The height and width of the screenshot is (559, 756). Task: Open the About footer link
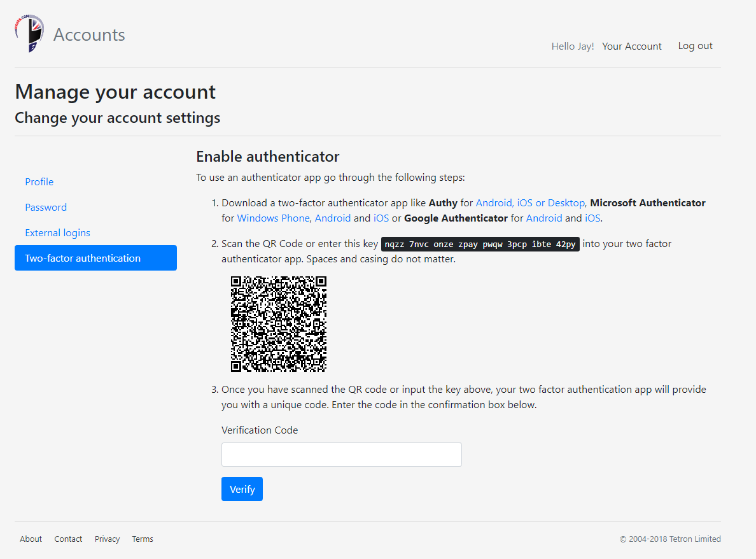coord(31,539)
